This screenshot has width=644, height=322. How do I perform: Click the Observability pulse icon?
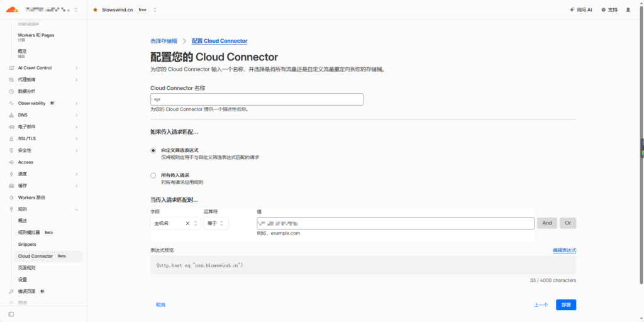(11, 103)
